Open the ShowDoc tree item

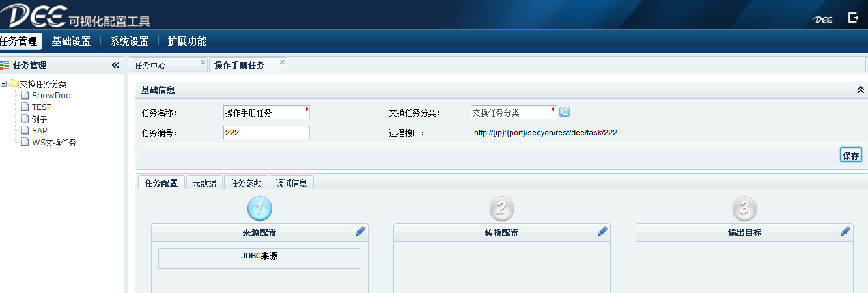pos(51,96)
